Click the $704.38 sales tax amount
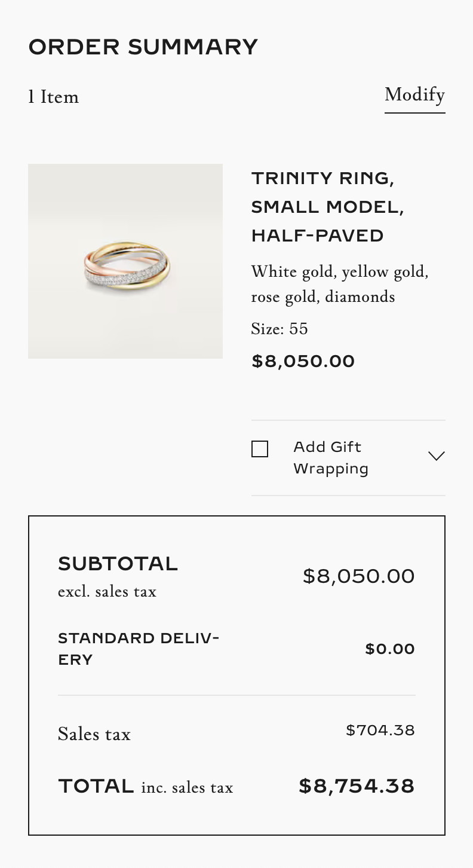 [380, 730]
